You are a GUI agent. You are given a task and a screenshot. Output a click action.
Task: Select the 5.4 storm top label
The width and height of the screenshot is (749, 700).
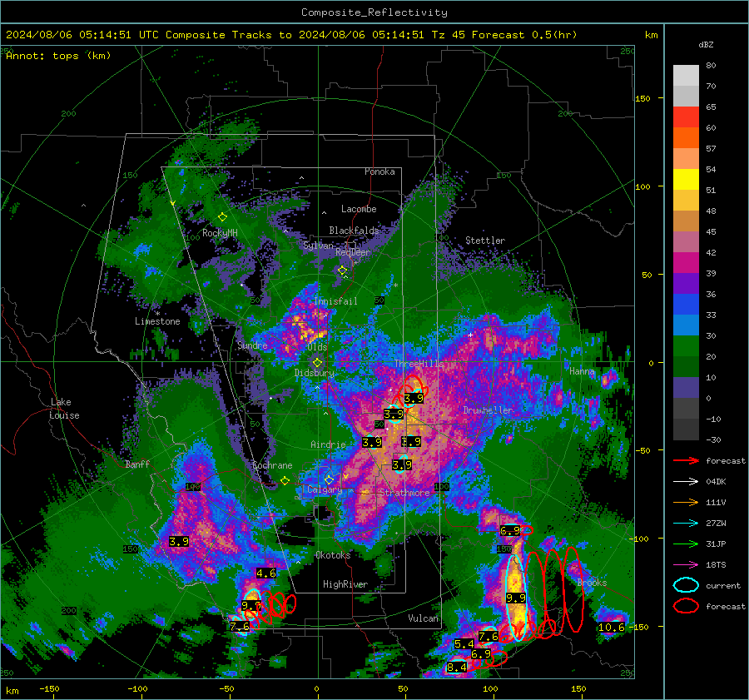464,644
